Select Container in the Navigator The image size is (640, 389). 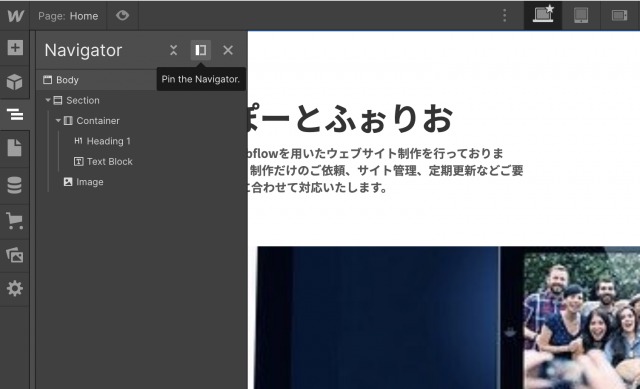click(98, 121)
